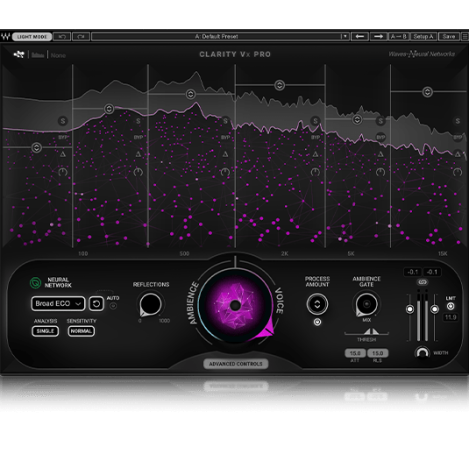
Task: Click the Reflections knob
Action: click(150, 304)
